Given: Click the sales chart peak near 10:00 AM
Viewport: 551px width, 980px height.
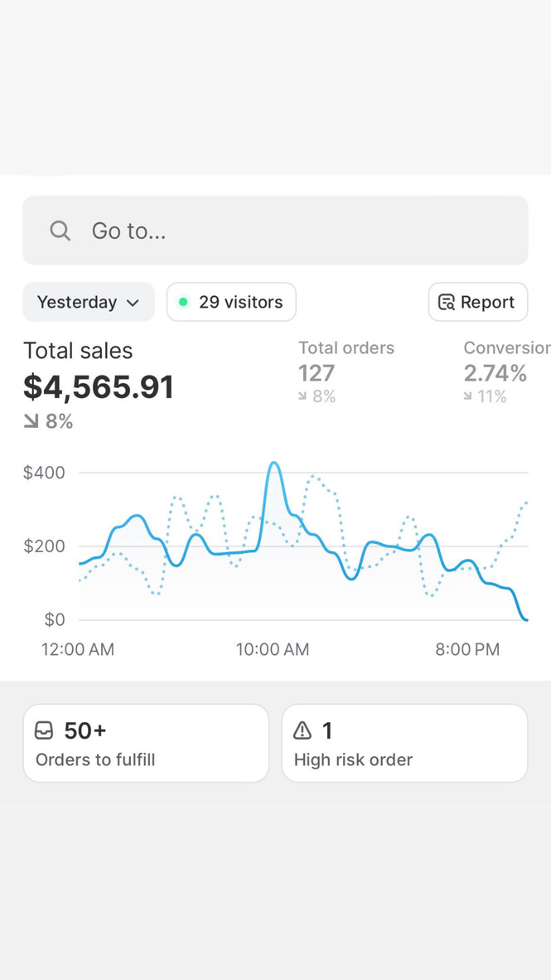Looking at the screenshot, I should pyautogui.click(x=273, y=463).
